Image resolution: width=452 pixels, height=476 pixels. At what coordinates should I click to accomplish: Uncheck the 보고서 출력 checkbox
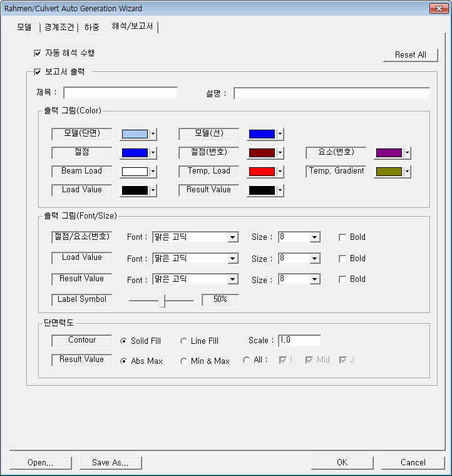point(38,72)
